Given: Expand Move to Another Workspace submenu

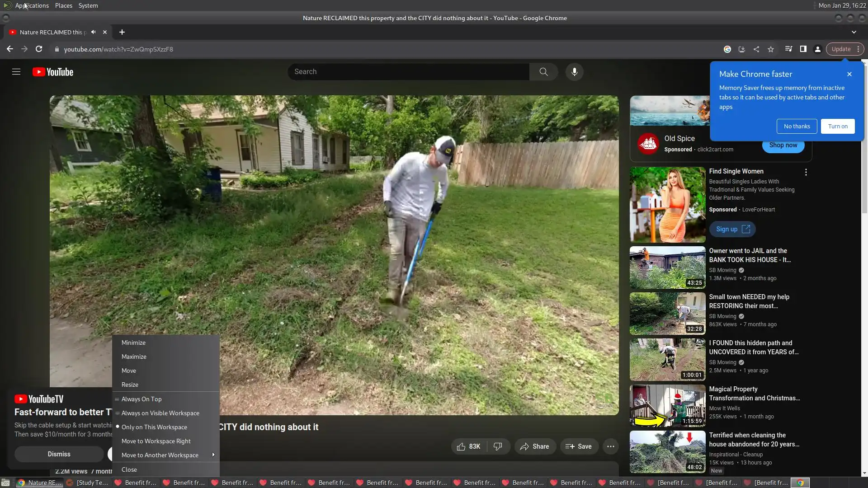Looking at the screenshot, I should click(160, 455).
